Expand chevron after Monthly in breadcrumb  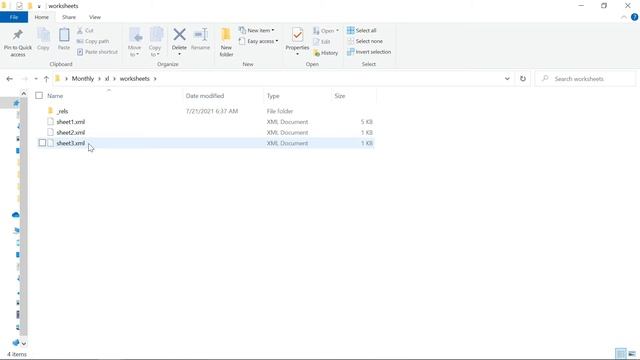99,79
